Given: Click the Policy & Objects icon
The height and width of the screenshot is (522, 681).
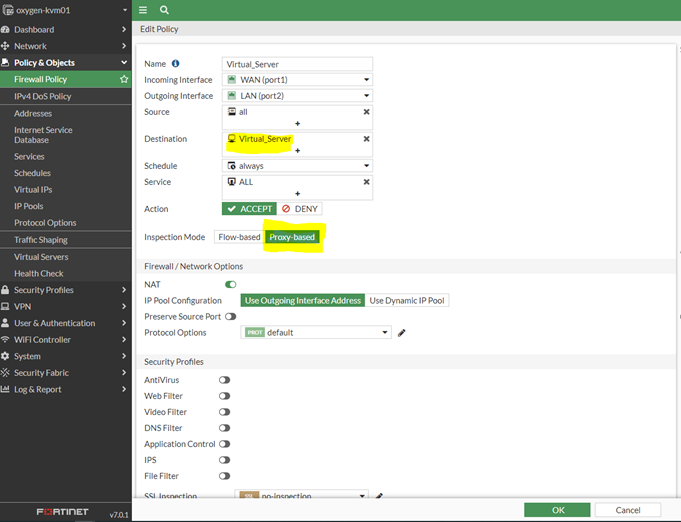Looking at the screenshot, I should tap(5, 63).
